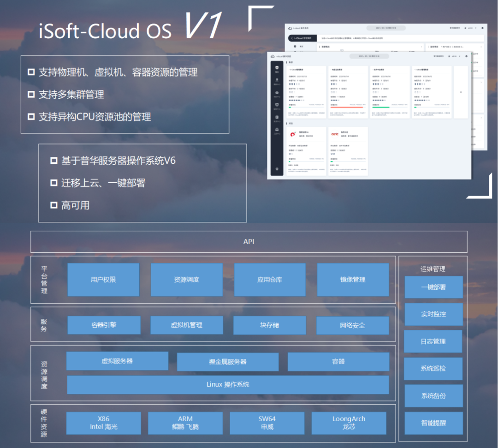498x448 pixels.
Task: Click the date pill in the back window header
Action: pyautogui.click(x=386, y=28)
